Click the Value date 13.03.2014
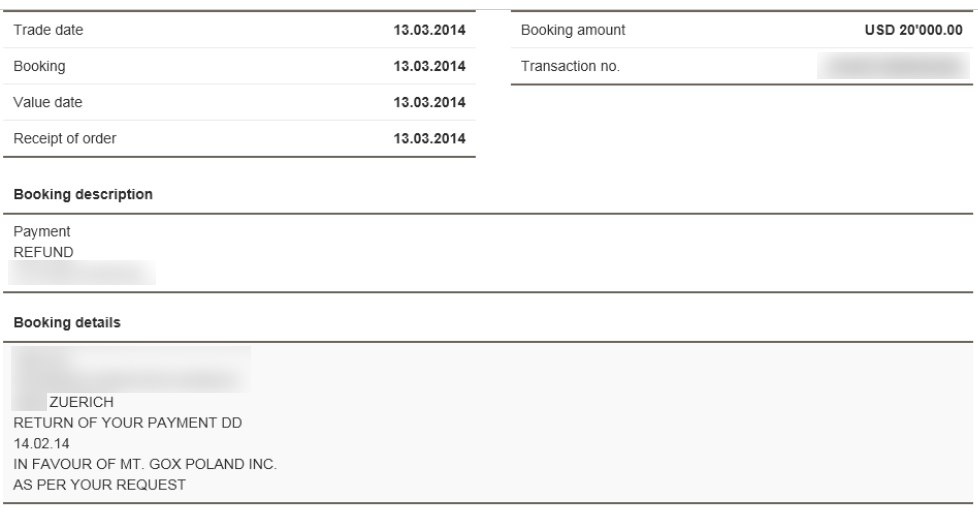 click(x=429, y=102)
